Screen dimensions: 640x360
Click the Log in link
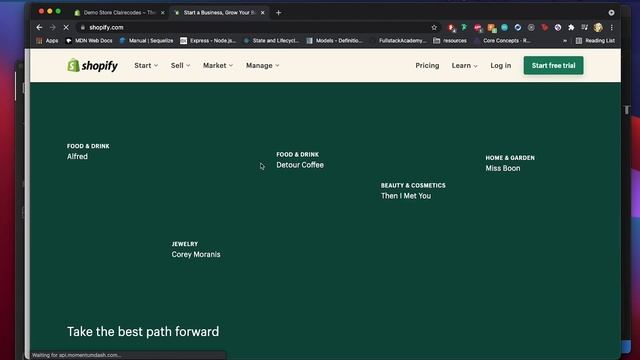point(500,65)
